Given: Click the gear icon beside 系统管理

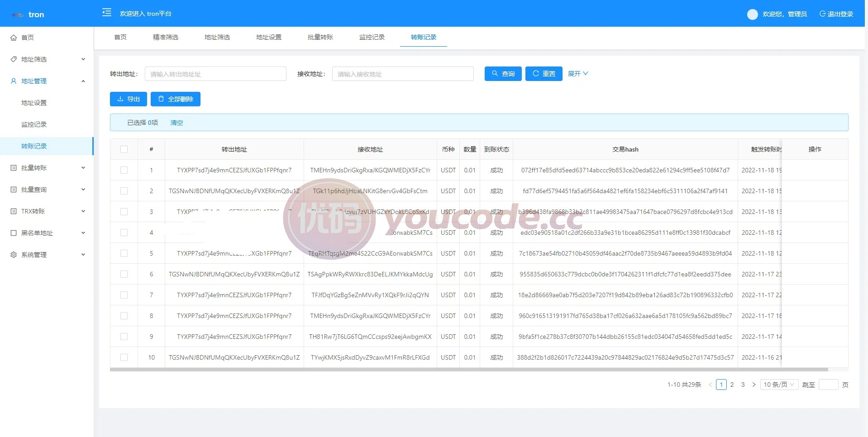Looking at the screenshot, I should point(14,255).
